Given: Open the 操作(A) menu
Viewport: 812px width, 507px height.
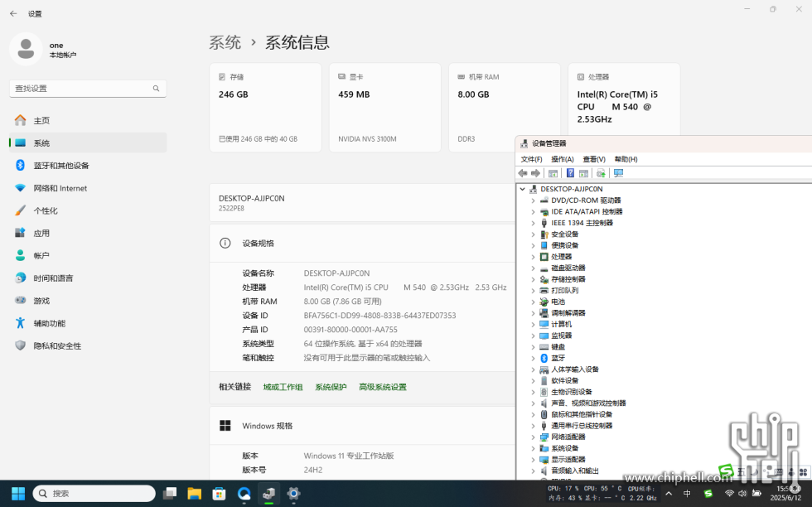Looking at the screenshot, I should 563,159.
